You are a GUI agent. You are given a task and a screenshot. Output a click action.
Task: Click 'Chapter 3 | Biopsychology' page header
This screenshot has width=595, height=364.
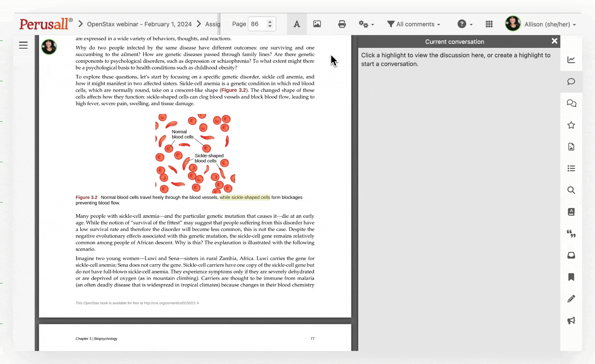[96, 339]
